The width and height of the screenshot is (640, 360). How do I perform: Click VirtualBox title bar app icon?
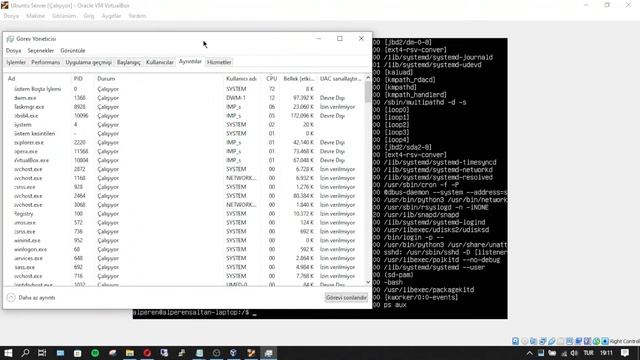(x=4, y=5)
